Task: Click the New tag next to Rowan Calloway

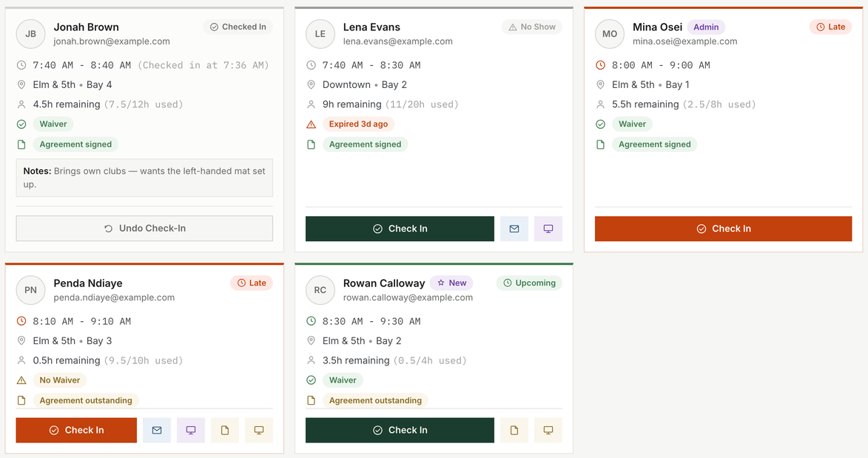Action: pyautogui.click(x=451, y=283)
